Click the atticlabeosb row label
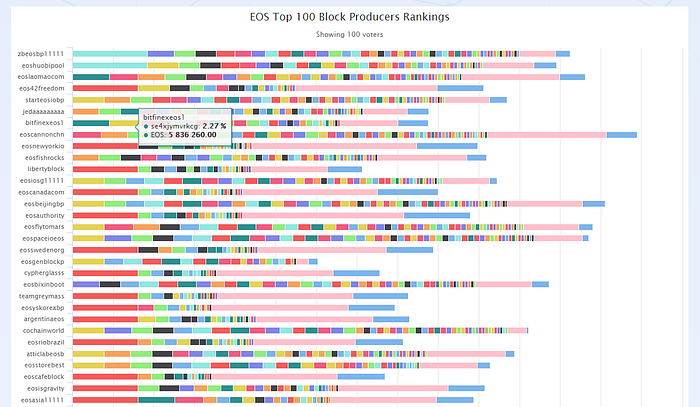This screenshot has height=407, width=700. click(45, 354)
